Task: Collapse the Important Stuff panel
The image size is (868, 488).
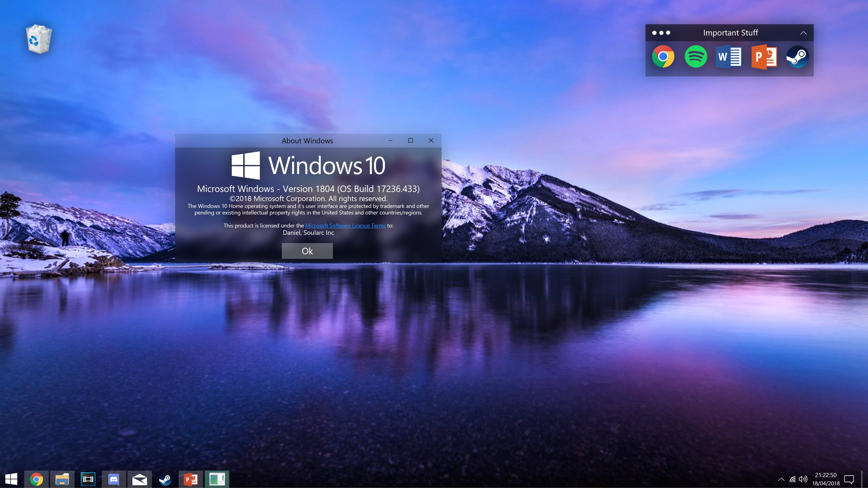Action: click(x=803, y=33)
